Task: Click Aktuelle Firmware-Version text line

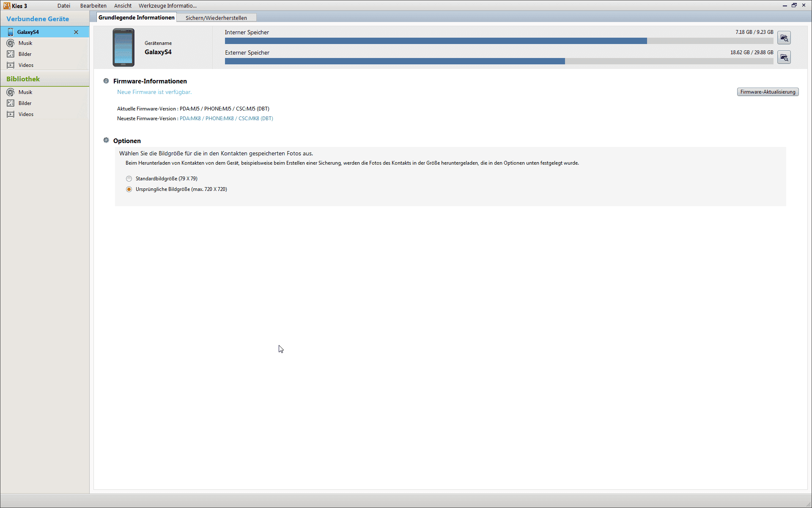Action: pyautogui.click(x=193, y=109)
